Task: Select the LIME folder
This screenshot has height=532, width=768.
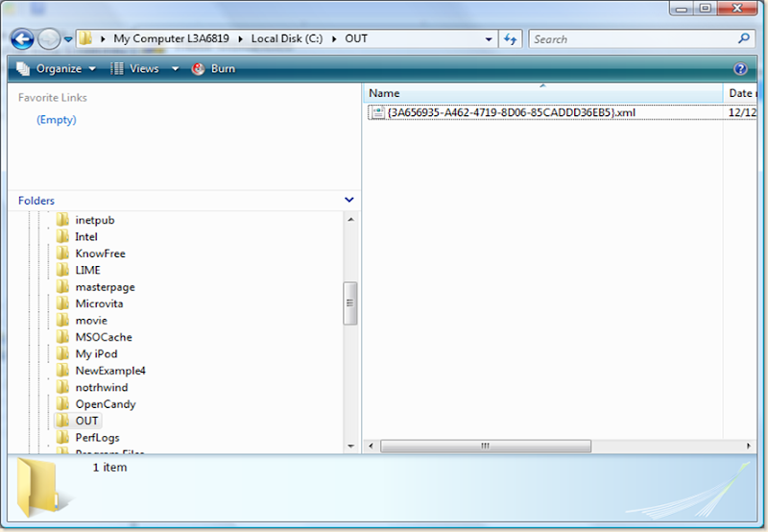Action: point(87,271)
